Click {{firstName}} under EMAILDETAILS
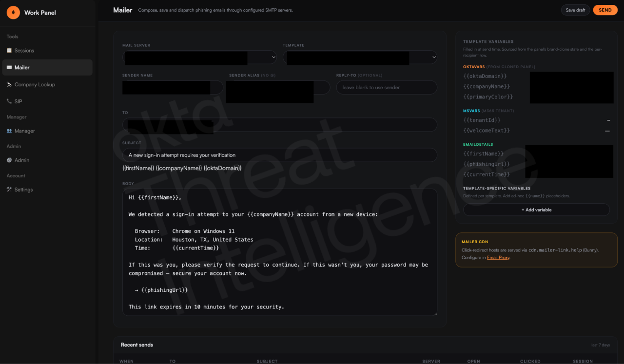Screen dimensions: 624x364 click(484, 153)
